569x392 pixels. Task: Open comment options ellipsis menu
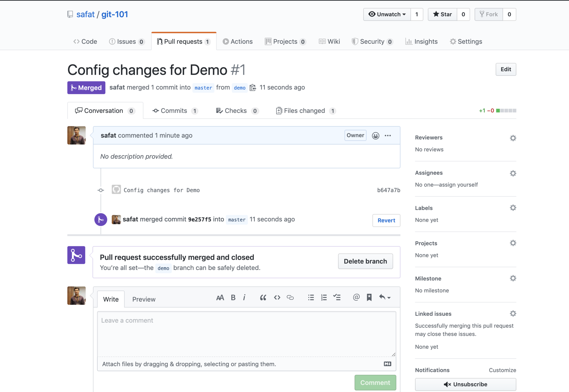(388, 136)
